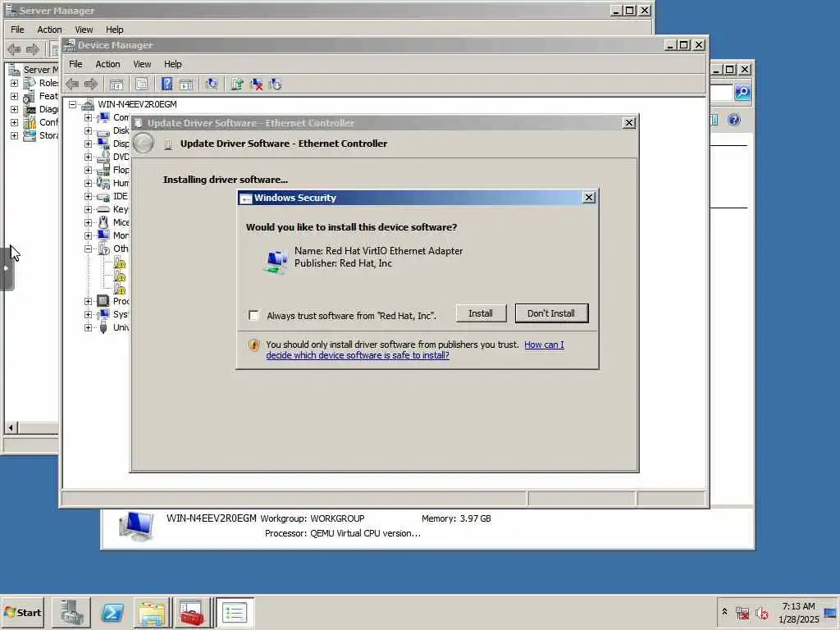Select DVD drives category icon in tree

point(103,157)
